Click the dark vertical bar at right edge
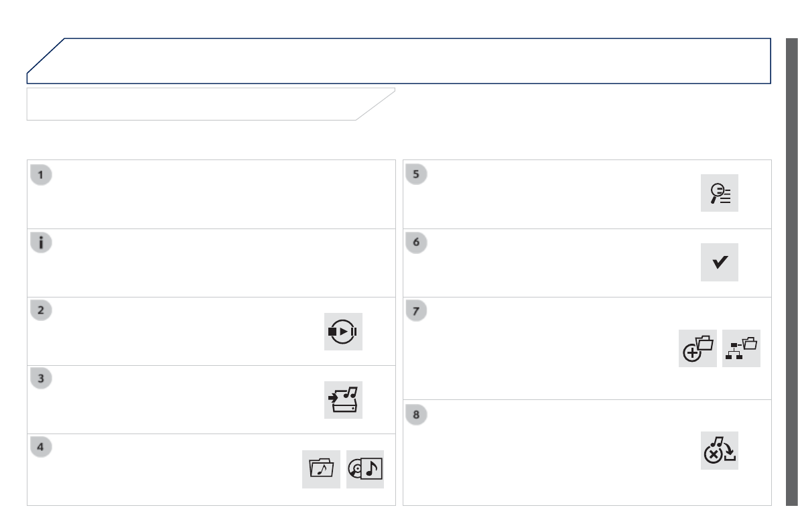The height and width of the screenshot is (532, 798). click(791, 271)
